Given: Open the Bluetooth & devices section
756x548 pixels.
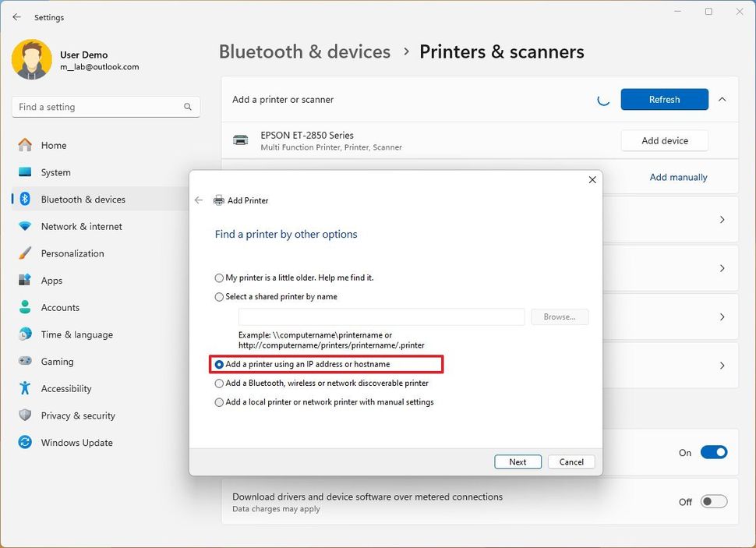Looking at the screenshot, I should click(82, 199).
